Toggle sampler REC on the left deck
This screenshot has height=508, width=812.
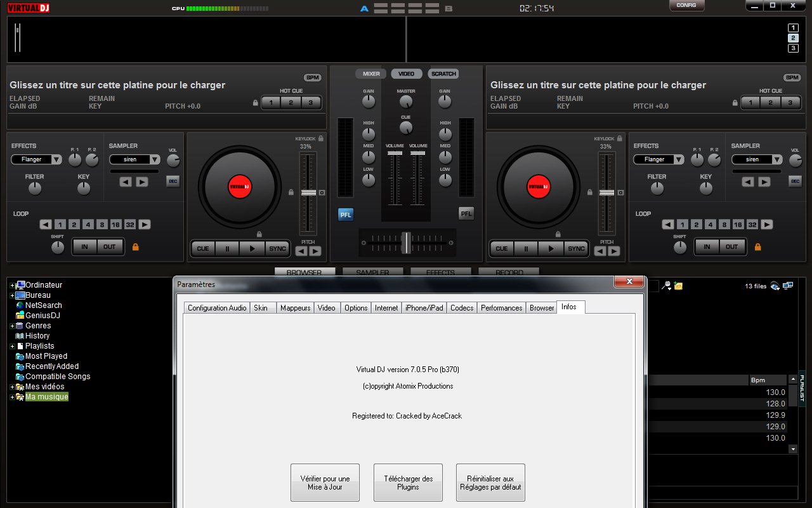173,182
